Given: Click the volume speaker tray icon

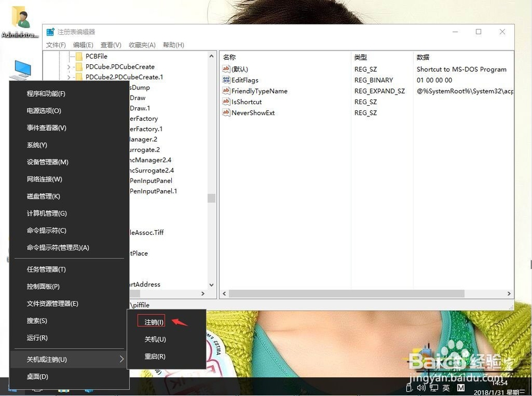Looking at the screenshot, I should 421,387.
